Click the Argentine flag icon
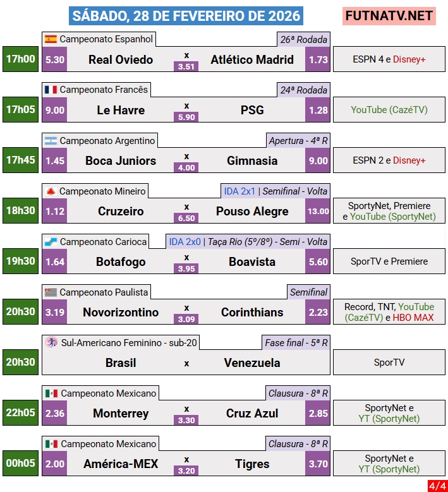 [x=51, y=140]
